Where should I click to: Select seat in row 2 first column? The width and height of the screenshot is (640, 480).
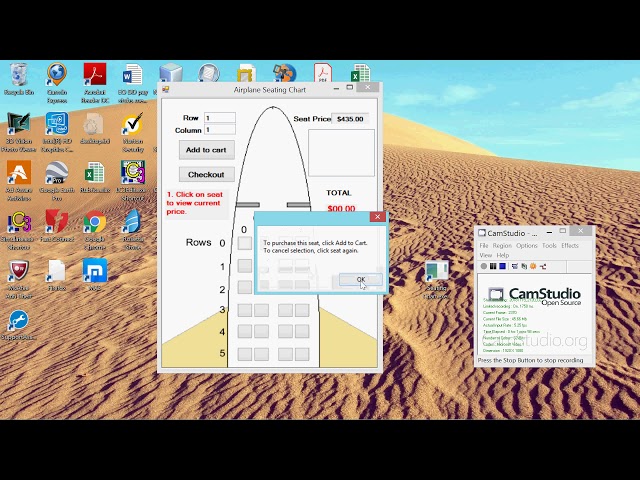tap(245, 287)
